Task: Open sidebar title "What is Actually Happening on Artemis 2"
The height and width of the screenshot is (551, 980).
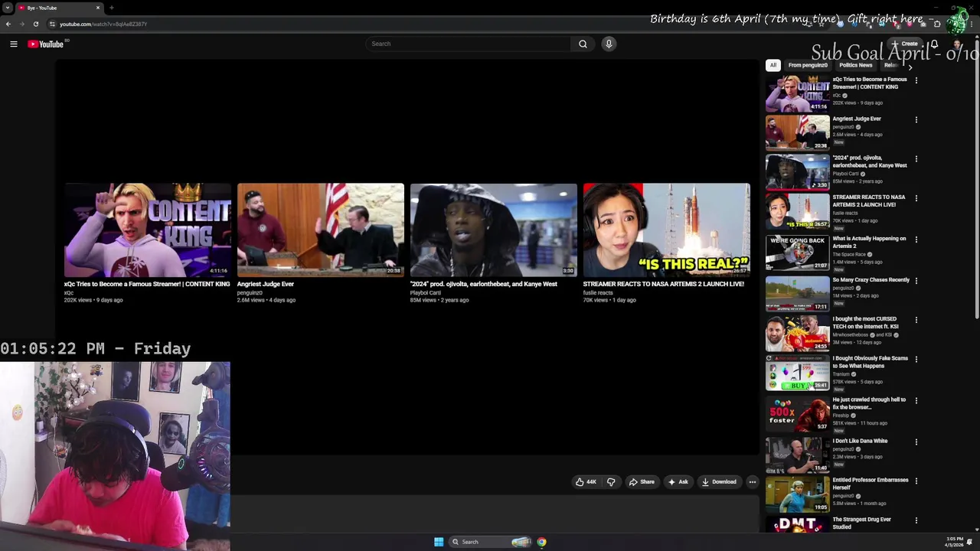Action: tap(869, 243)
